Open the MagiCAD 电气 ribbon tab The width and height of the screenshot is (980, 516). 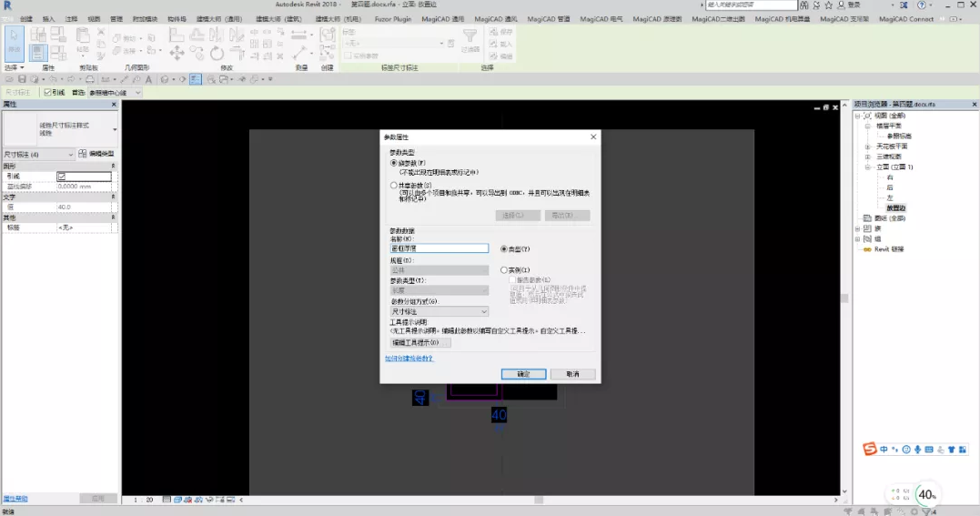pyautogui.click(x=601, y=19)
